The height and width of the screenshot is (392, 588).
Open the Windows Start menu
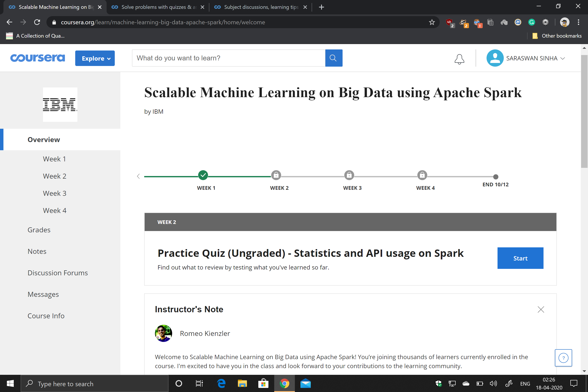coord(10,383)
